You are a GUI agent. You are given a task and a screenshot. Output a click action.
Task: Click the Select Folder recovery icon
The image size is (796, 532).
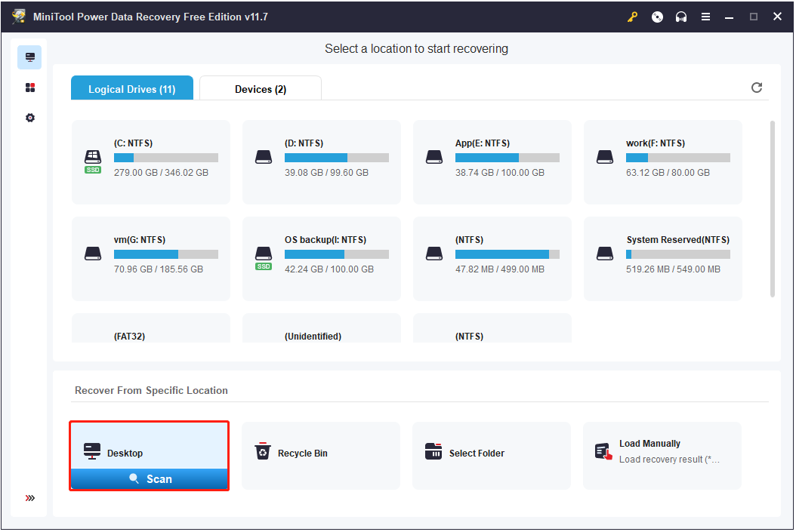coord(433,451)
